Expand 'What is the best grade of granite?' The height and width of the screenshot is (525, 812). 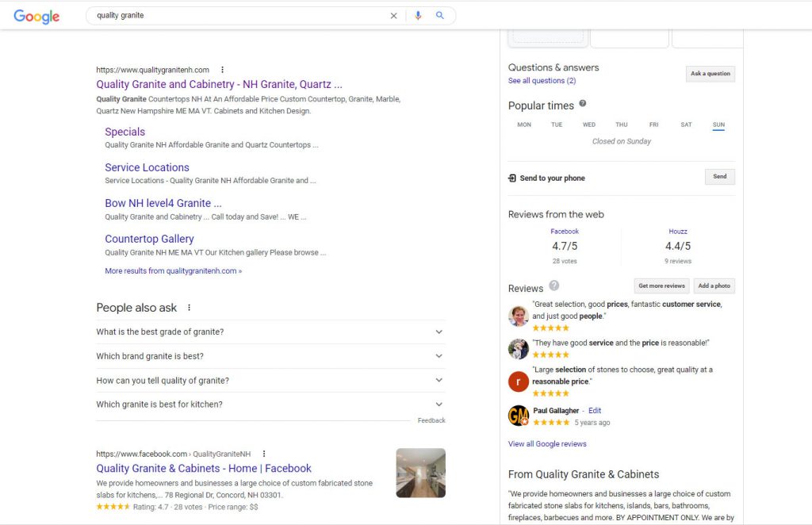[270, 331]
